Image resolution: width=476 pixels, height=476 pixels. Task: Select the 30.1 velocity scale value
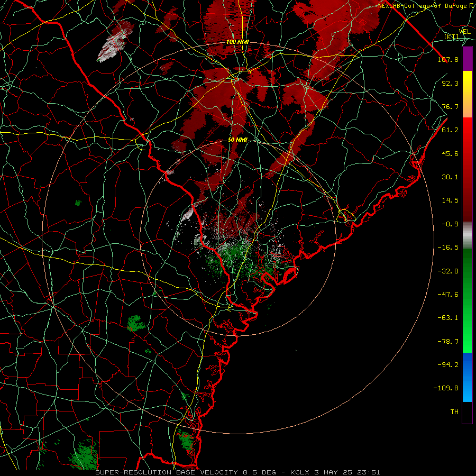[x=450, y=177]
